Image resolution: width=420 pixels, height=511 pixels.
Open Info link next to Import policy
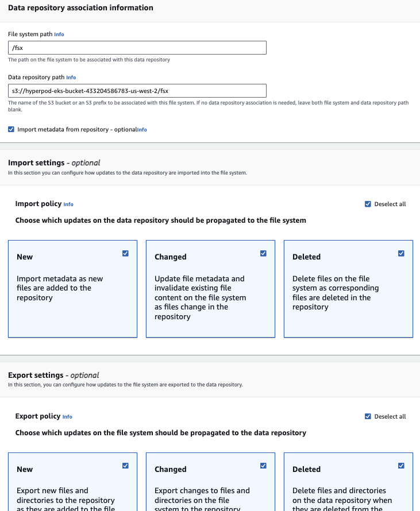(x=68, y=204)
